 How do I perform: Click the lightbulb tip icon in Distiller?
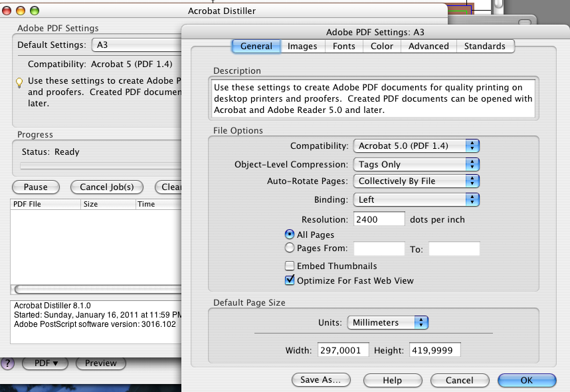(19, 82)
